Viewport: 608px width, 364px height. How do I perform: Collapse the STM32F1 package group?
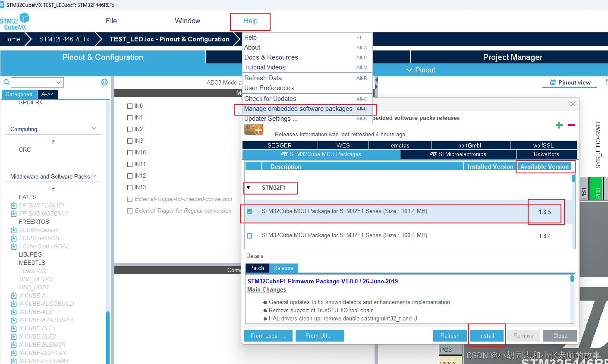coord(248,188)
